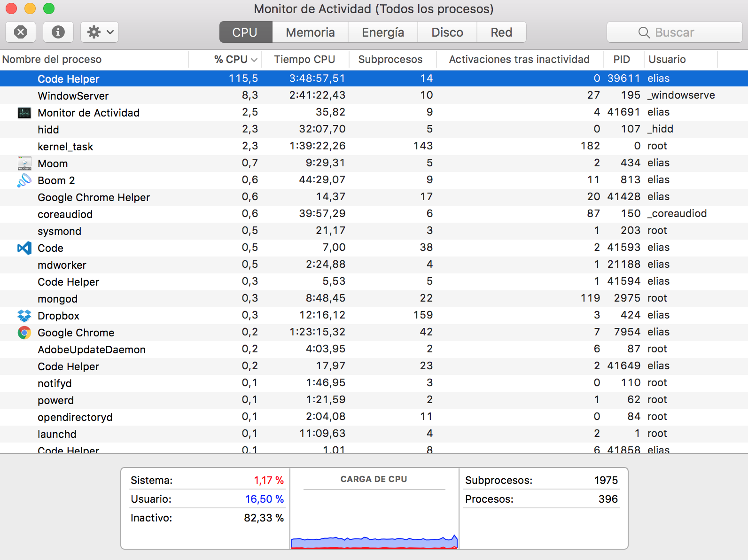Select Code Helper with PID 41649
Screen dimensions: 748x560
point(374,366)
